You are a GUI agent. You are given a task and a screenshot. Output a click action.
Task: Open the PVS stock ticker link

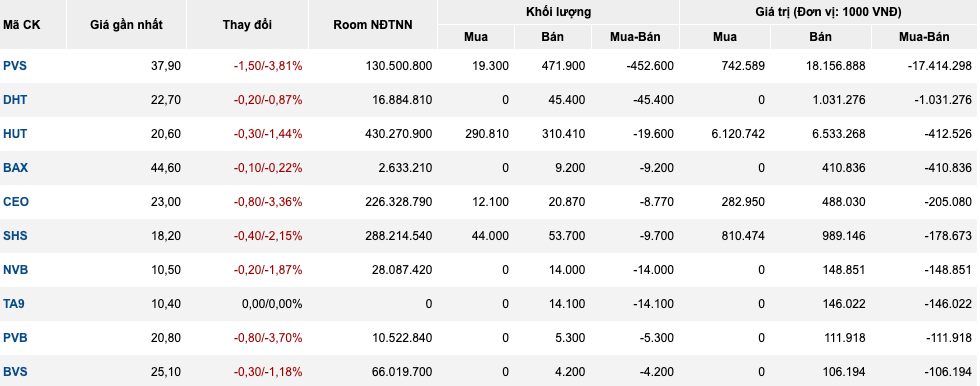(15, 66)
